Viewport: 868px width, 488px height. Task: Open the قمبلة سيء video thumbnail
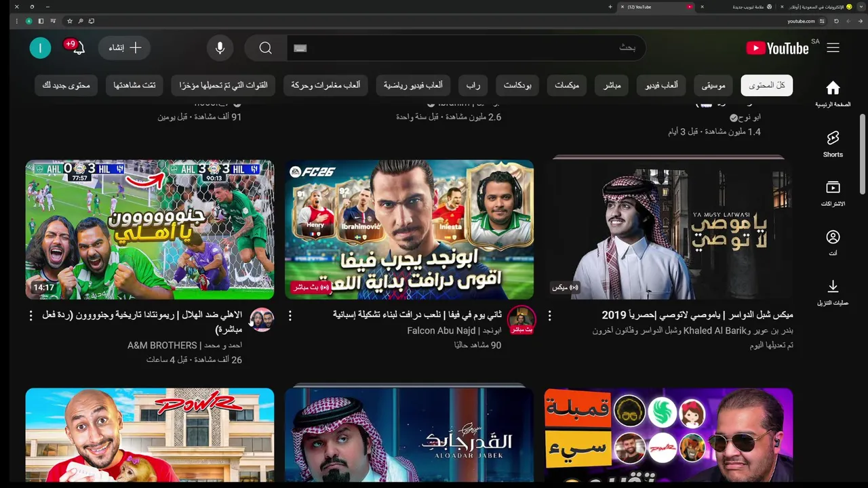pos(669,435)
